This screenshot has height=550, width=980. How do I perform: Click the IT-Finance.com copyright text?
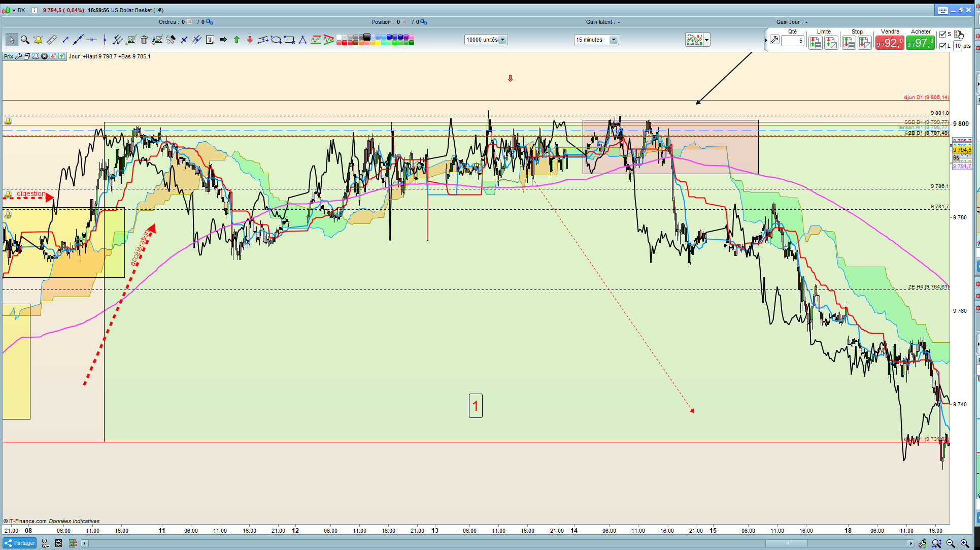pyautogui.click(x=25, y=521)
